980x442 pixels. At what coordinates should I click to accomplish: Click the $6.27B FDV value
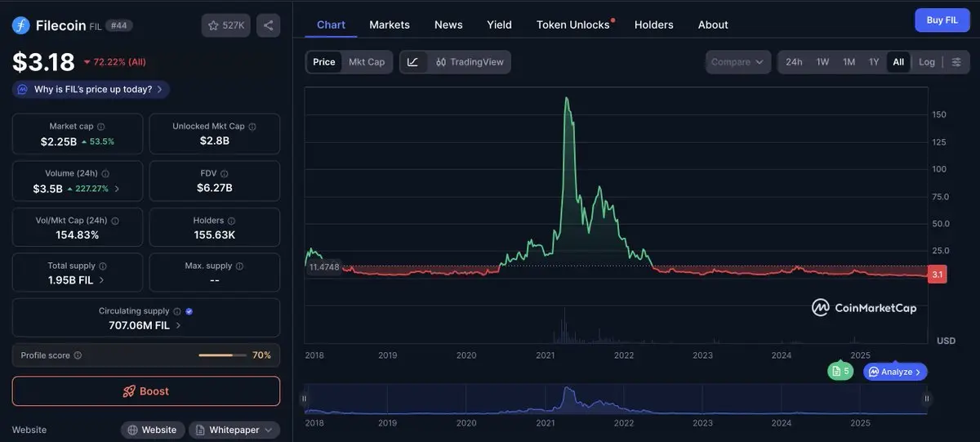215,188
